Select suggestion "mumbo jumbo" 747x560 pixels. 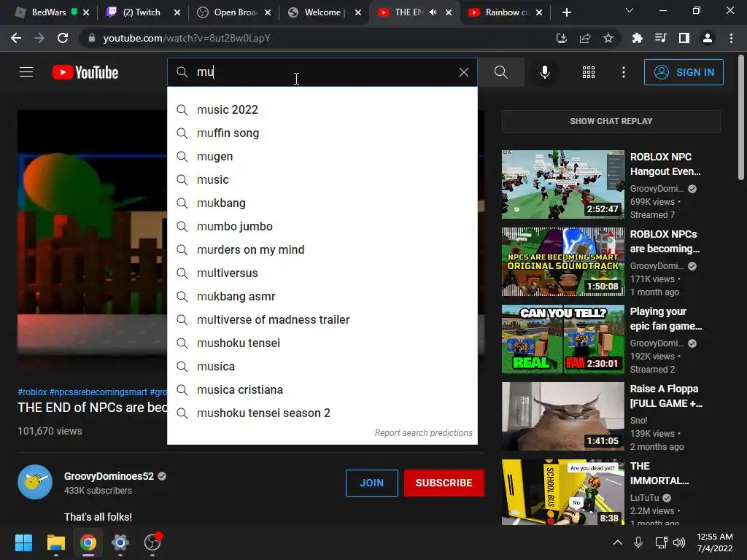[x=322, y=226]
